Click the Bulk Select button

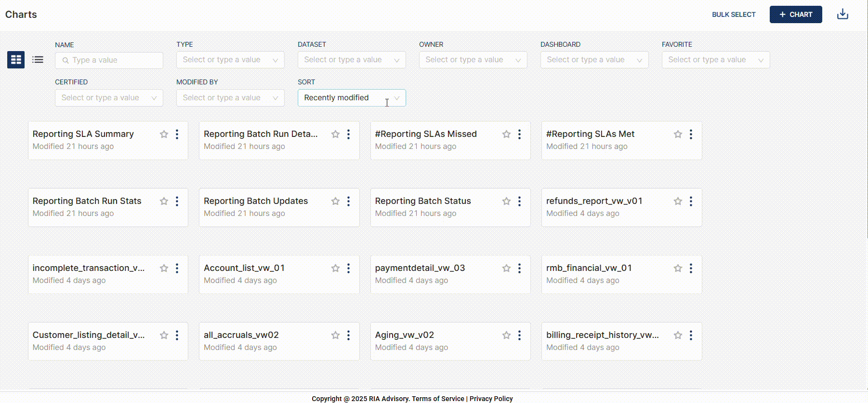(734, 14)
